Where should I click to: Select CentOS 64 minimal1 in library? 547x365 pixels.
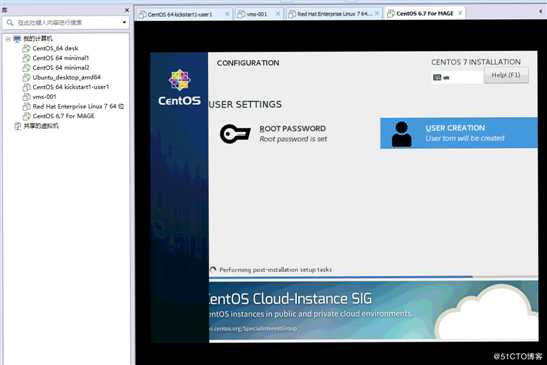pyautogui.click(x=61, y=58)
